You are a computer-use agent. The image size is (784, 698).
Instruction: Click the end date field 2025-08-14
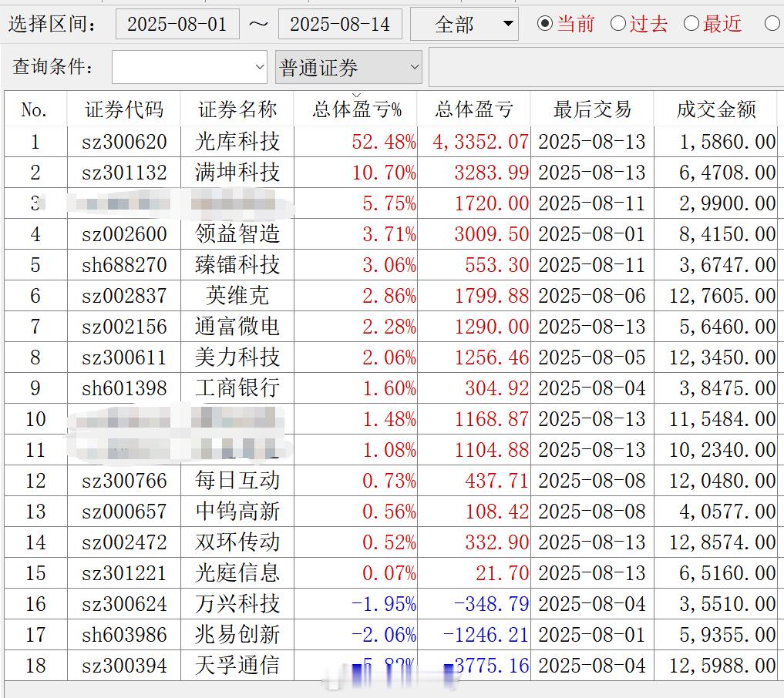pyautogui.click(x=340, y=24)
